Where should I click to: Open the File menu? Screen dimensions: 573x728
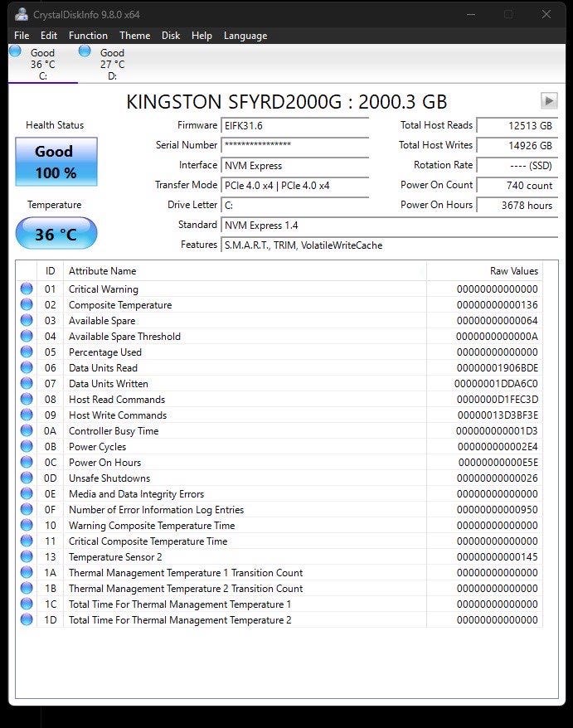pos(22,36)
